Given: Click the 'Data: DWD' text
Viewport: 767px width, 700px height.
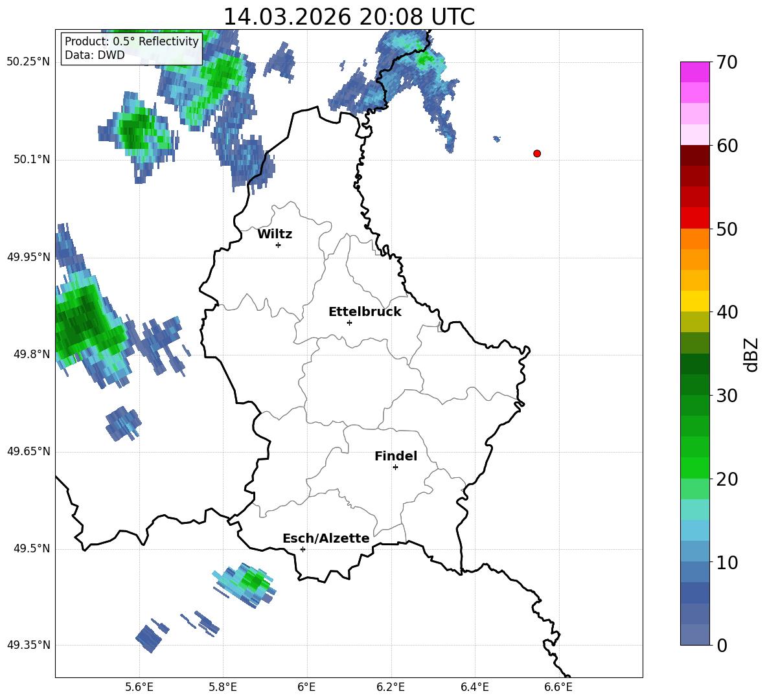Looking at the screenshot, I should [95, 55].
